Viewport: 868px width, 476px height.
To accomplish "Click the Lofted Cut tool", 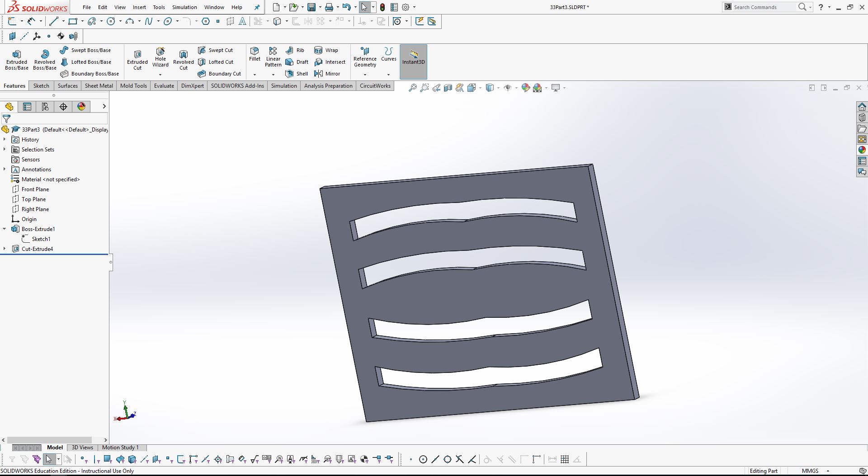I will (216, 62).
